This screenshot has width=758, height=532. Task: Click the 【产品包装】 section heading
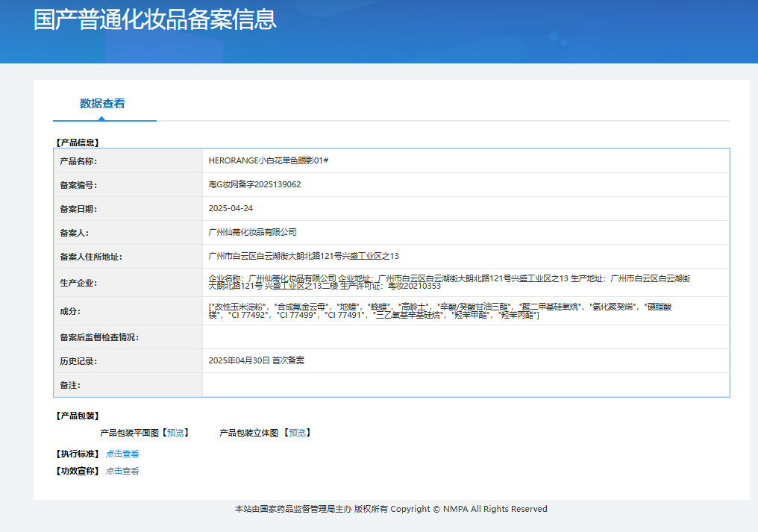click(x=78, y=416)
